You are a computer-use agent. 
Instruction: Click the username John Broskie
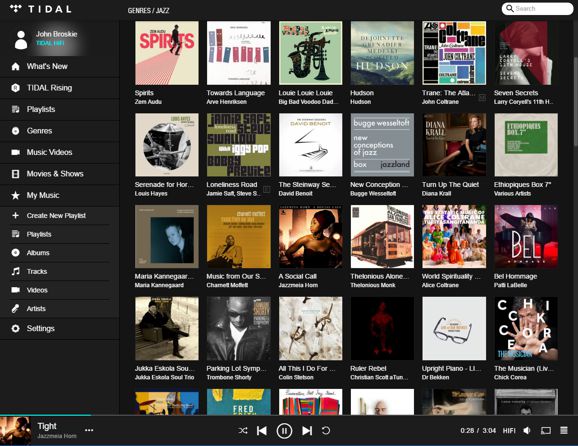56,34
